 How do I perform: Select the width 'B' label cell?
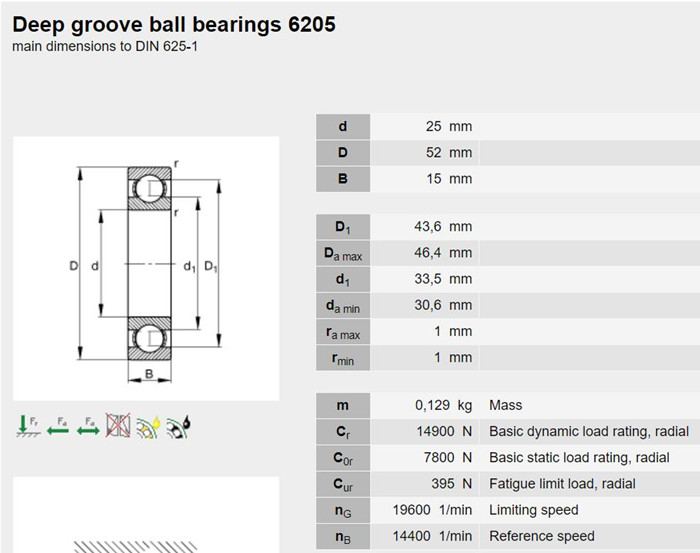tap(343, 179)
